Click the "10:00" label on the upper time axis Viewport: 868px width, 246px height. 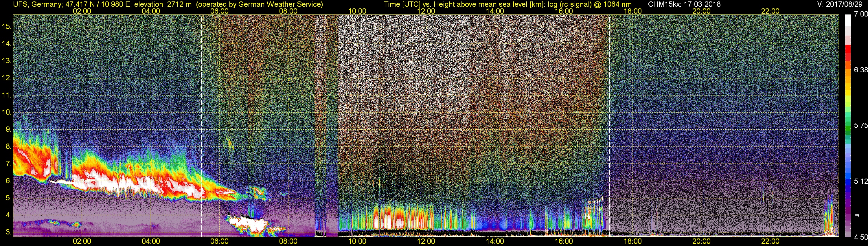(x=357, y=11)
